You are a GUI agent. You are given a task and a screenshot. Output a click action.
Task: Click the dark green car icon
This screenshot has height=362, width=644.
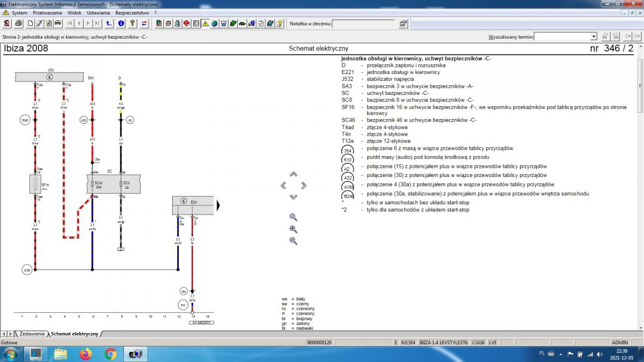(x=242, y=23)
